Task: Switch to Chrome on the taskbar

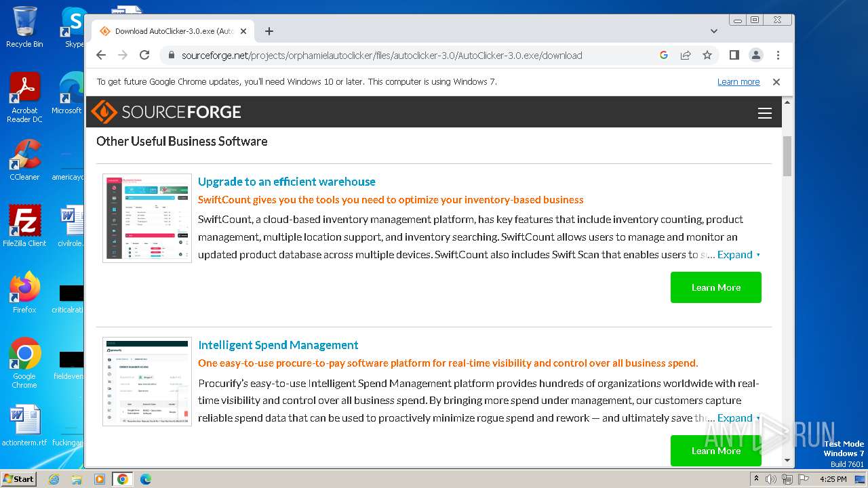Action: coord(123,479)
